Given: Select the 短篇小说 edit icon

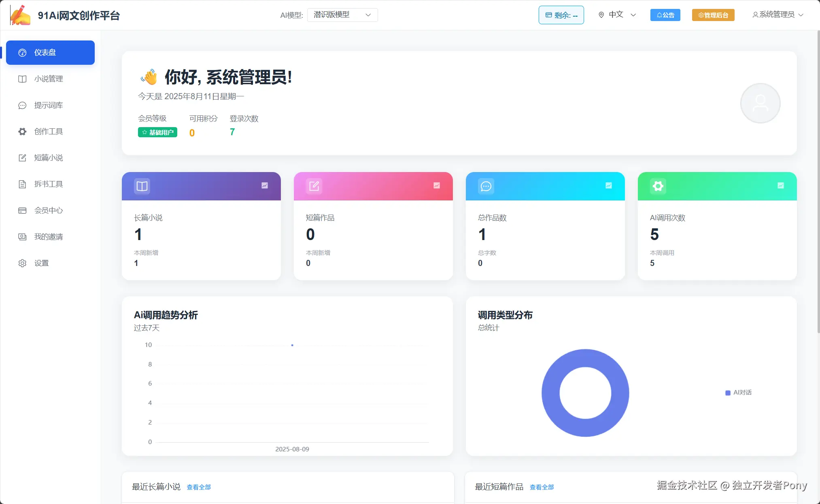Looking at the screenshot, I should 22,157.
